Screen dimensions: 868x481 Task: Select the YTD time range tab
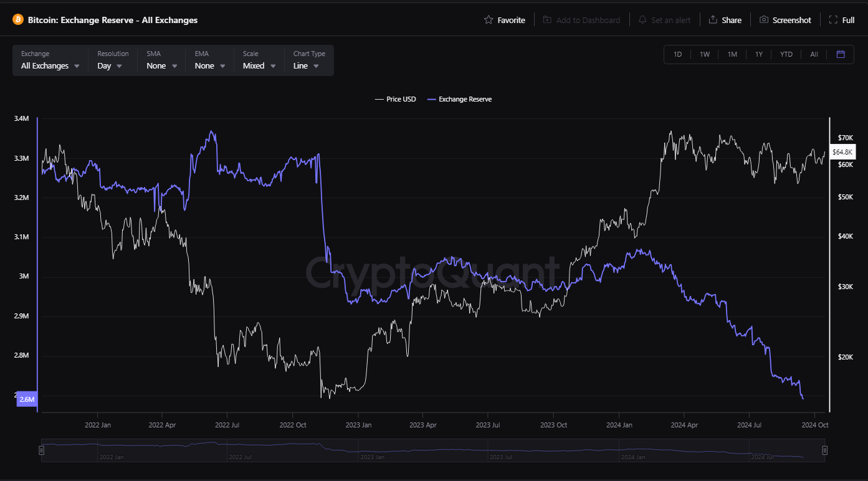pos(786,54)
